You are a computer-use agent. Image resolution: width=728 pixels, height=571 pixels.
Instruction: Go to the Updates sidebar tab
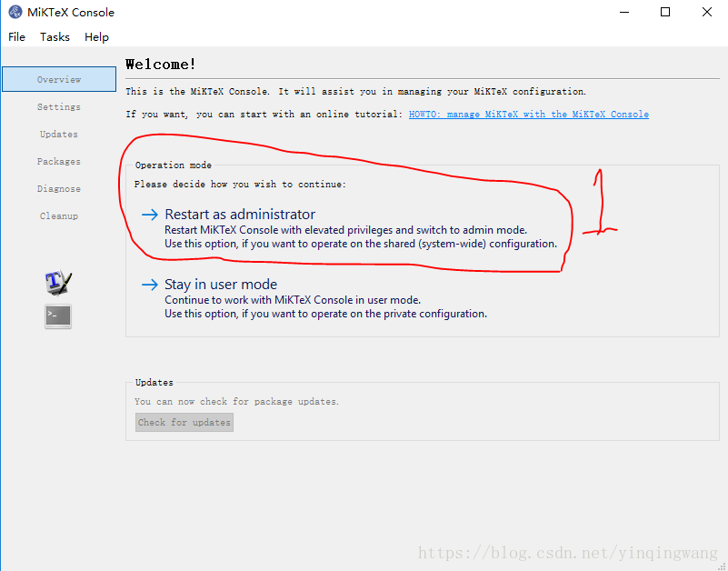click(59, 135)
